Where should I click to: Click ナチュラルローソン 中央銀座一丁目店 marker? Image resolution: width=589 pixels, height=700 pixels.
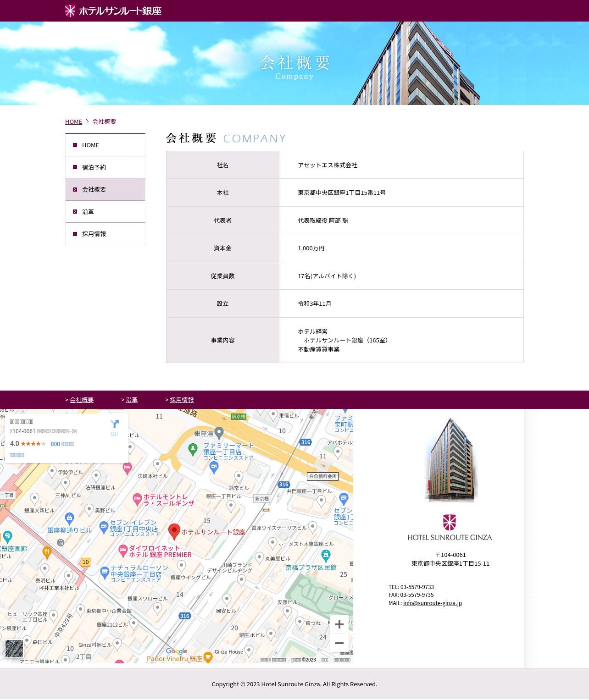(x=105, y=572)
